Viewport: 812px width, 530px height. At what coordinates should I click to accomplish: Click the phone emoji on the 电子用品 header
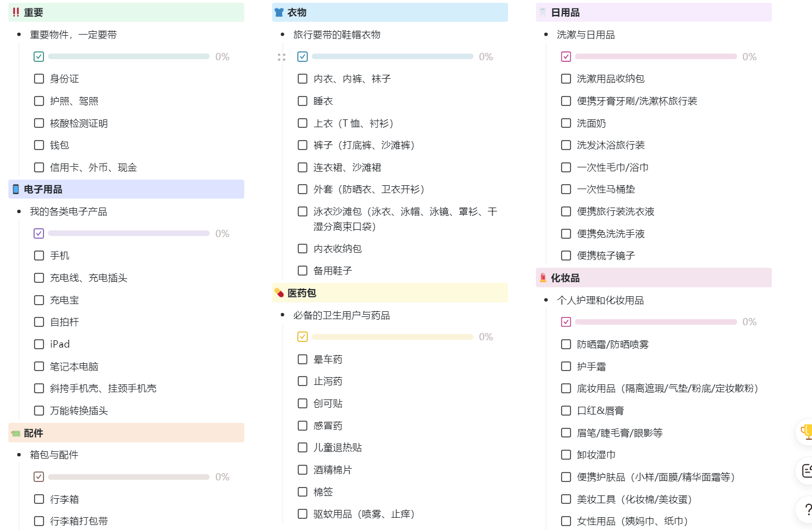(14, 189)
